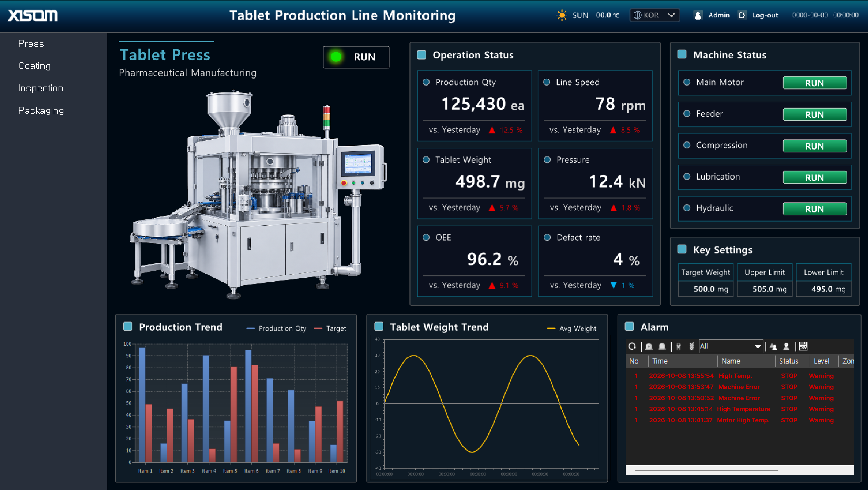Click the Main Motor RUN button

tap(815, 83)
